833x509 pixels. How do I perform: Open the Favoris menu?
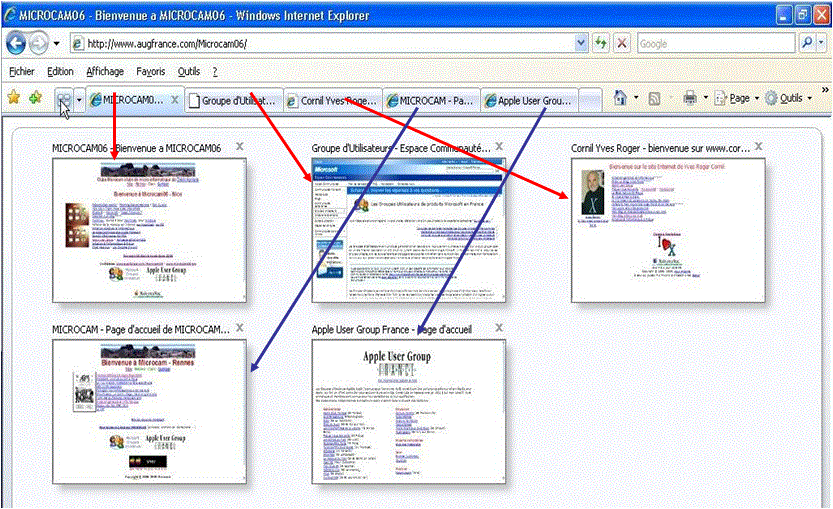(150, 71)
